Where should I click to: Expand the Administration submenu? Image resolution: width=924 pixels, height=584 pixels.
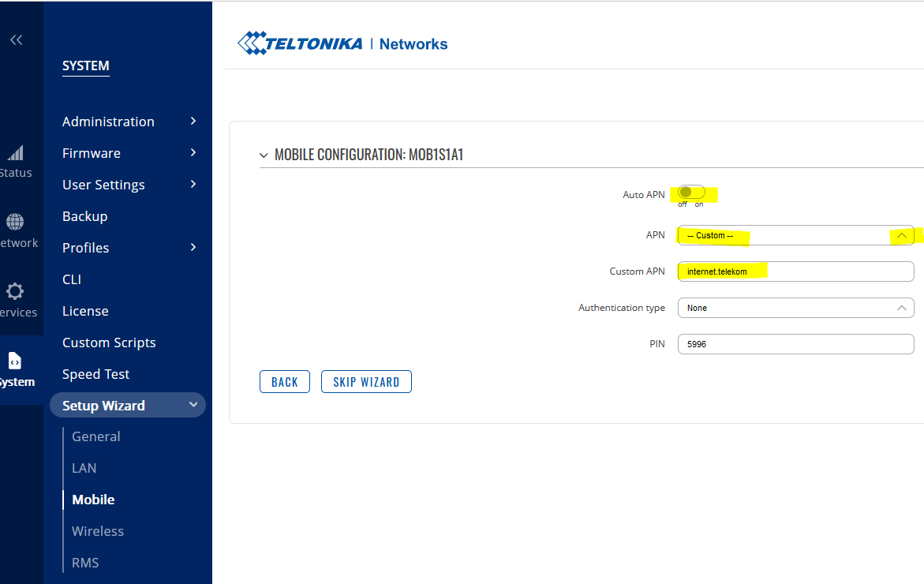193,121
